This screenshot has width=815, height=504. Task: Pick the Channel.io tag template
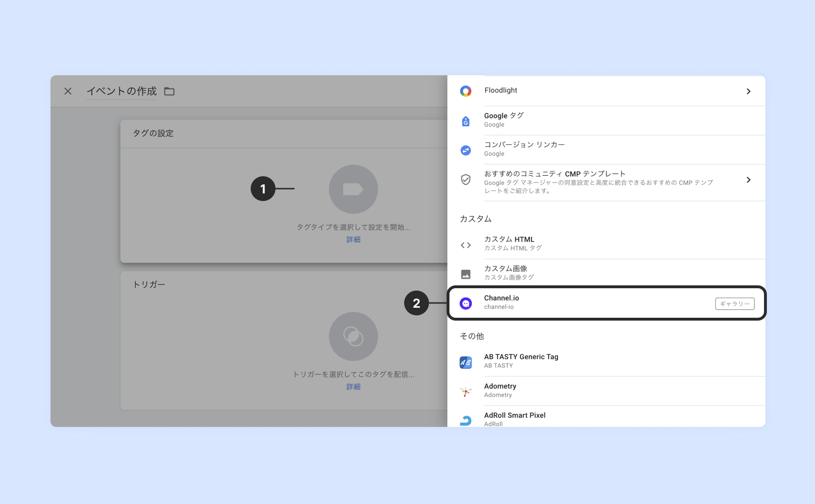pyautogui.click(x=606, y=303)
